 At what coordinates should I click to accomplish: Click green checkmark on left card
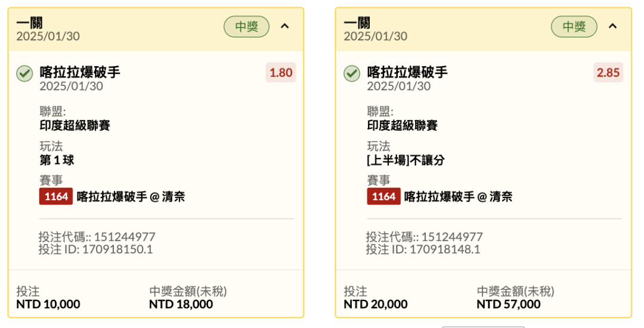pos(24,74)
